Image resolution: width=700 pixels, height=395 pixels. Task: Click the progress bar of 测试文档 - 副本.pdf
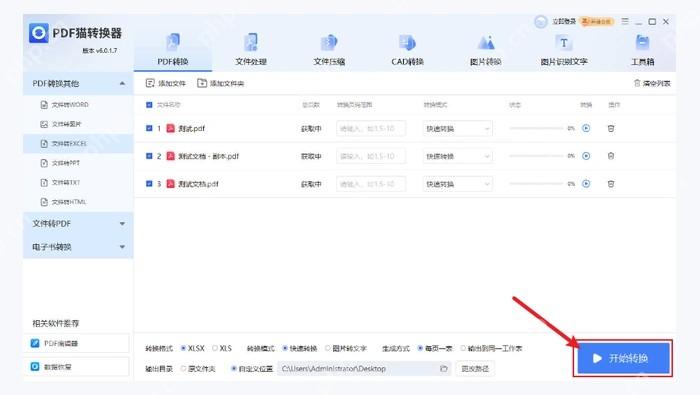coord(536,156)
